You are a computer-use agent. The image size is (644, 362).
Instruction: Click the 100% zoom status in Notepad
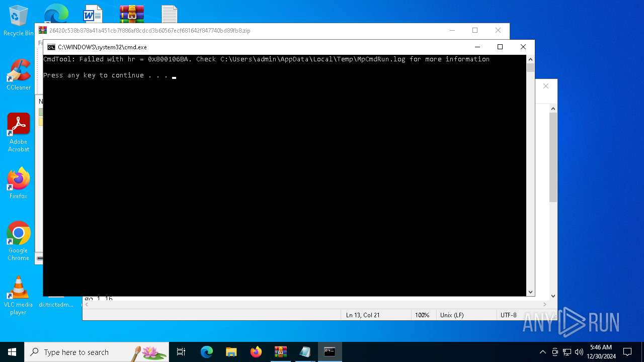[x=422, y=315]
